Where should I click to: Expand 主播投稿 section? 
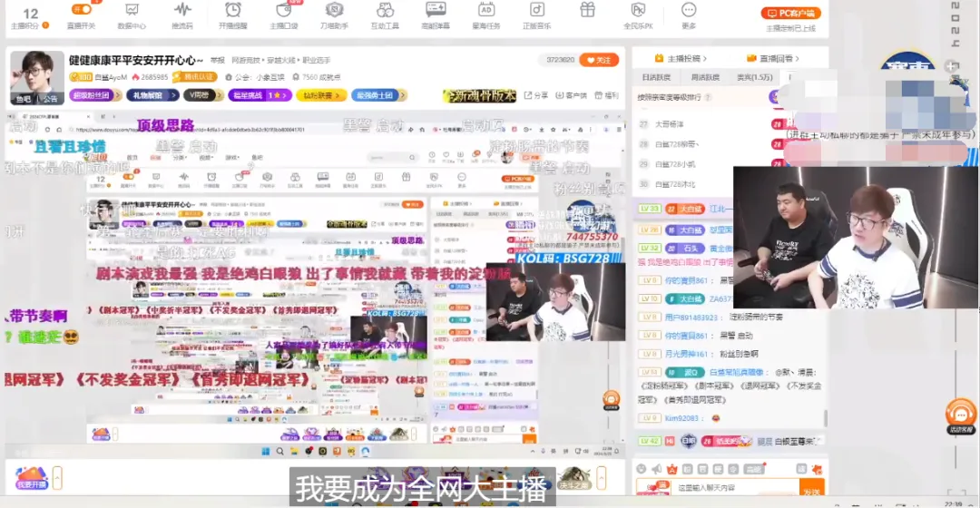click(681, 58)
